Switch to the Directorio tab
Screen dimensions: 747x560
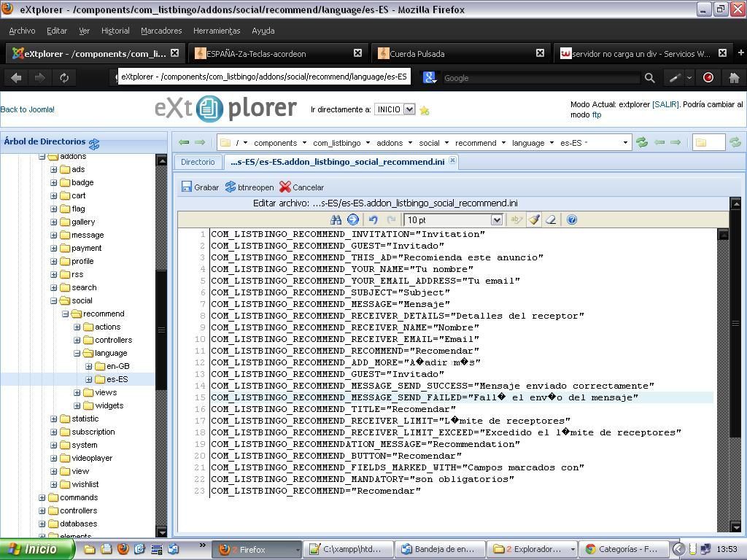198,162
